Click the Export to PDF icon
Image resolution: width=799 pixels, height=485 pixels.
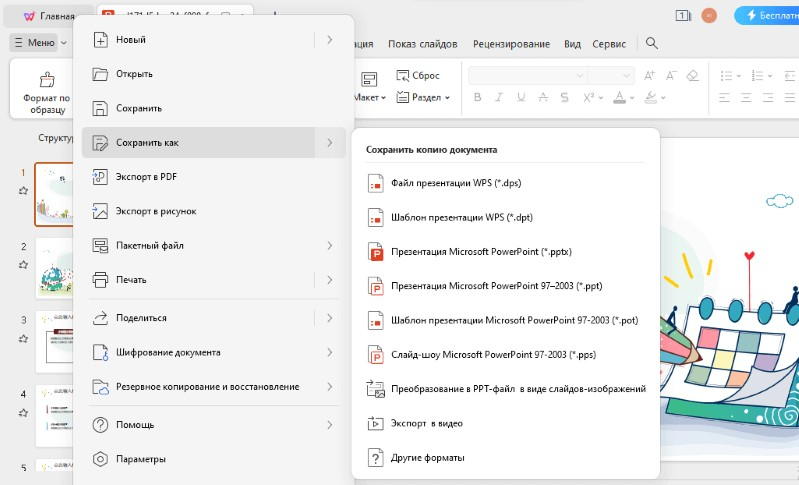click(100, 177)
